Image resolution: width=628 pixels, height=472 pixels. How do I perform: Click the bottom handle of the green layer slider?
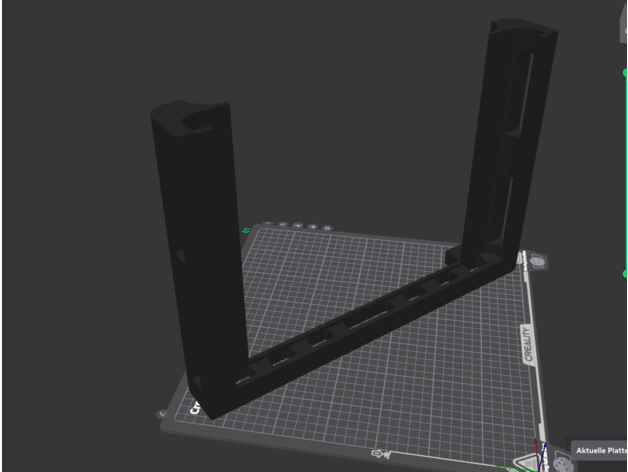tap(625, 271)
